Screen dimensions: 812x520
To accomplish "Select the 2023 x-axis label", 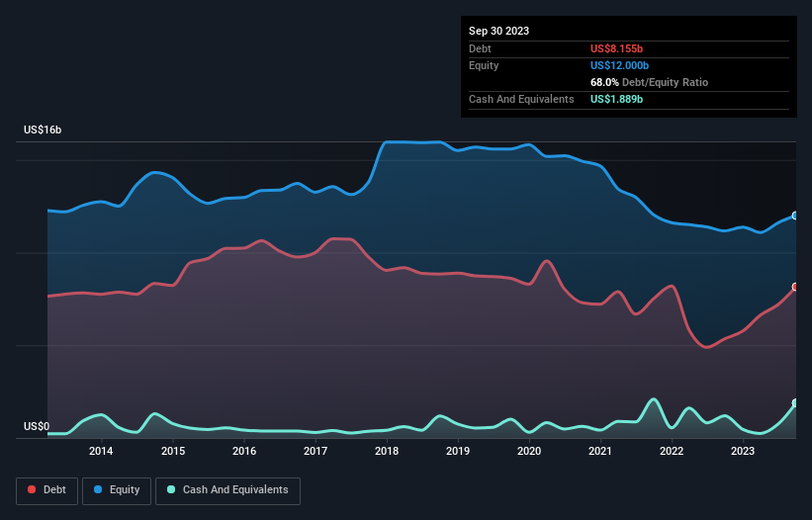I will pos(743,451).
